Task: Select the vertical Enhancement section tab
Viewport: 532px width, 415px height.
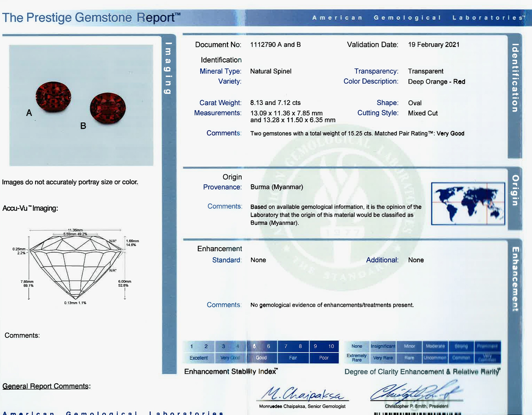Action: tap(515, 279)
